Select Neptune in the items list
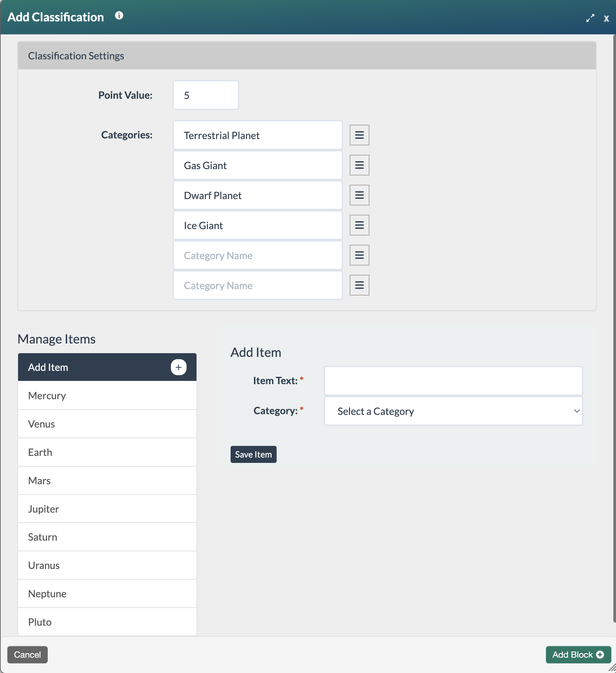The width and height of the screenshot is (616, 673). 107,594
